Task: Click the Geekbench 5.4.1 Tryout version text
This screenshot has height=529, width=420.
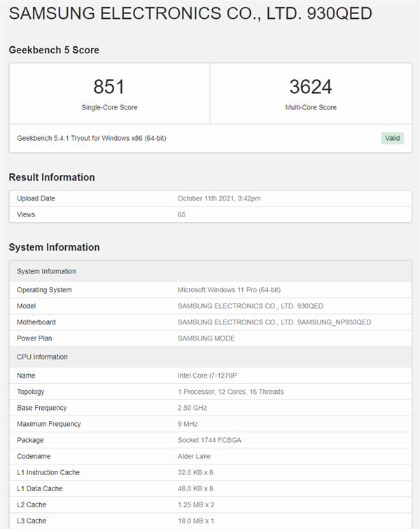Action: tap(91, 138)
